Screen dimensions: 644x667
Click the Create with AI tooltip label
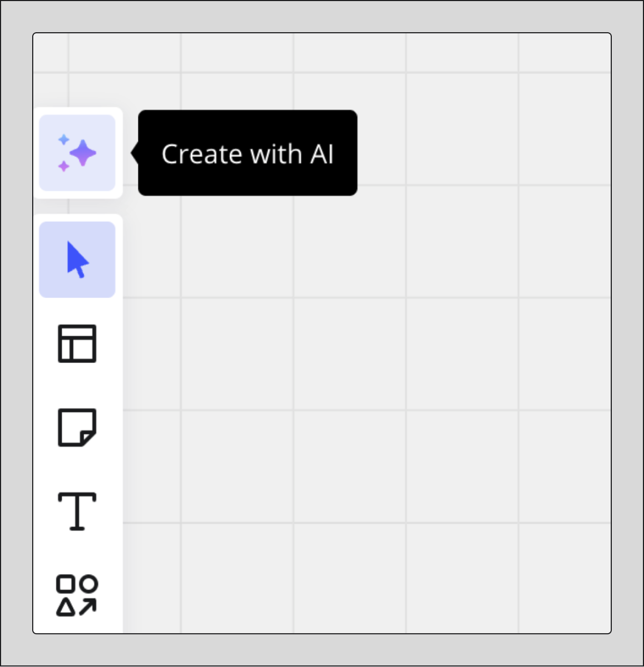(x=248, y=153)
